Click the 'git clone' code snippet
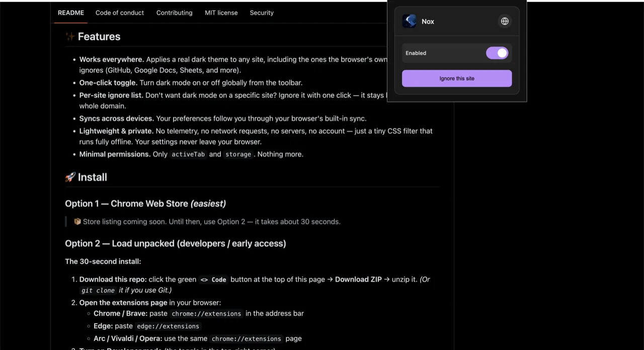 point(98,290)
